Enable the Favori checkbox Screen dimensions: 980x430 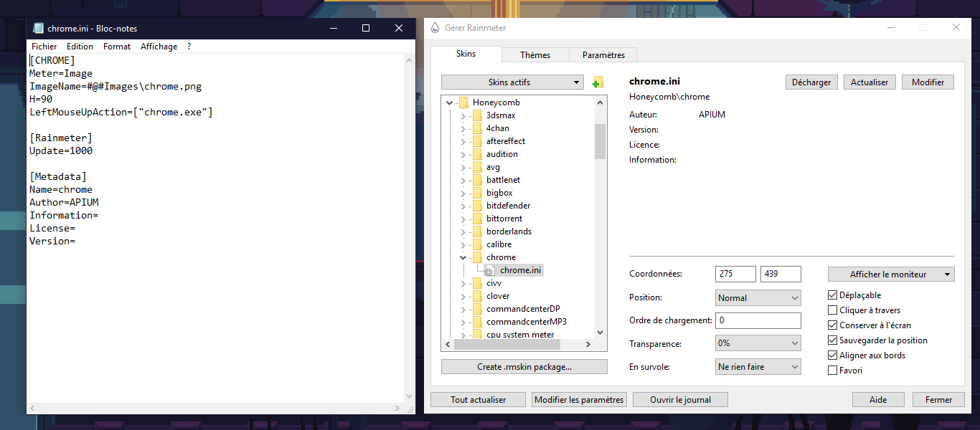[833, 371]
